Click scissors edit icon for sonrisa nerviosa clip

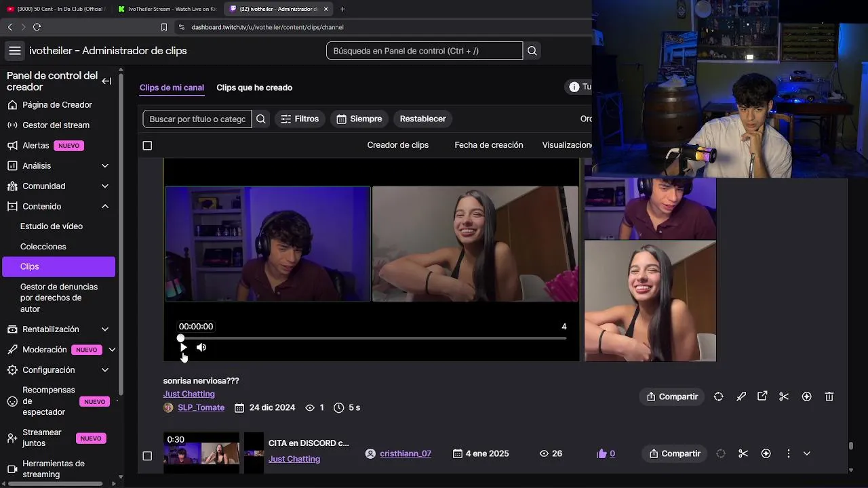point(784,396)
